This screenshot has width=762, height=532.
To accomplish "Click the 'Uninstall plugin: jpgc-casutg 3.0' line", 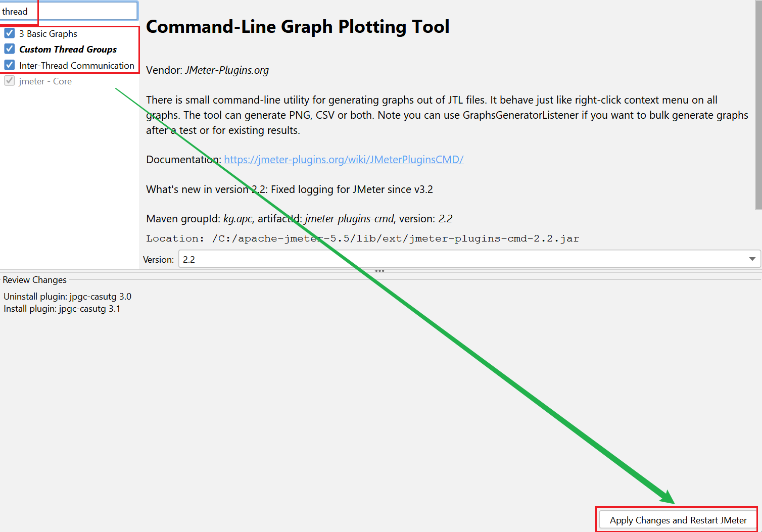I will 68,297.
